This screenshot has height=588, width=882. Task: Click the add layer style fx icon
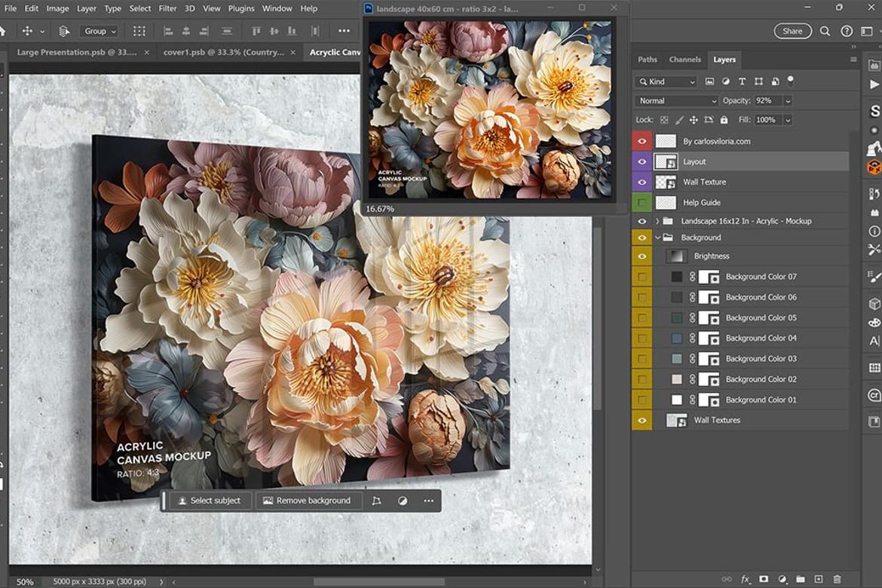tap(746, 579)
